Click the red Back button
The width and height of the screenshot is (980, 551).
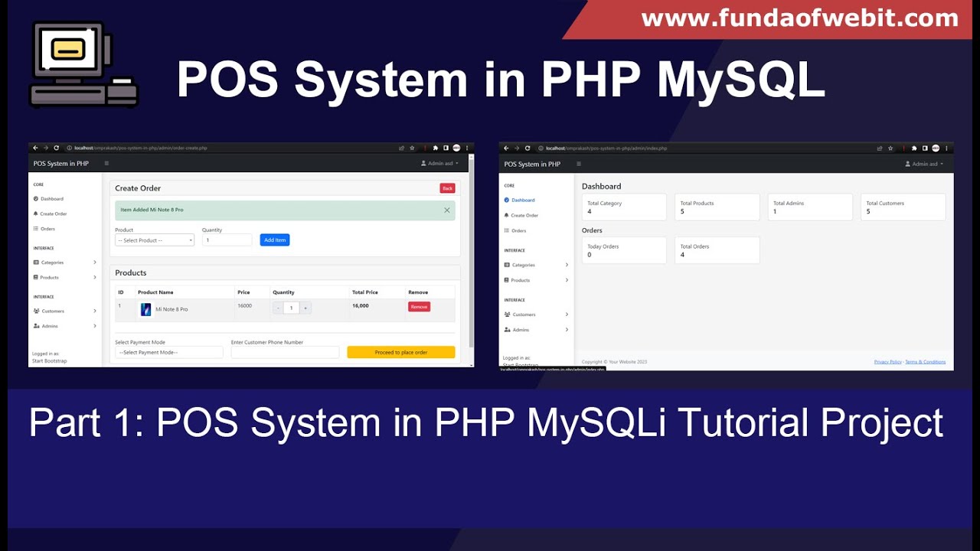[447, 188]
